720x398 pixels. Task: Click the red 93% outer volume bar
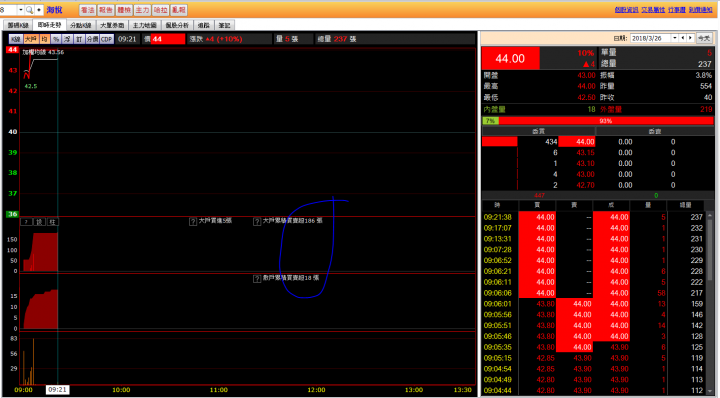coord(606,121)
